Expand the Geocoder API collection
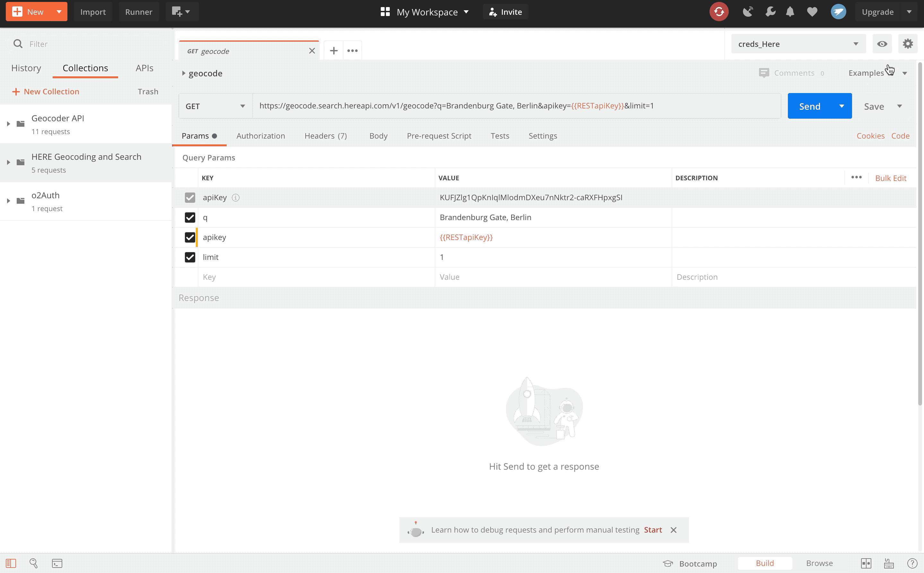 pyautogui.click(x=8, y=124)
